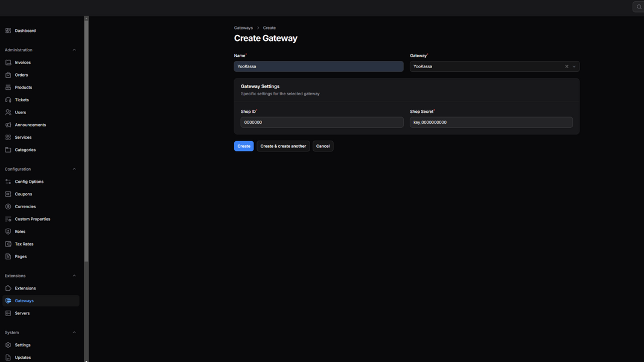Collapse the Administration section
Viewport: 644px width, 362px height.
(x=74, y=50)
